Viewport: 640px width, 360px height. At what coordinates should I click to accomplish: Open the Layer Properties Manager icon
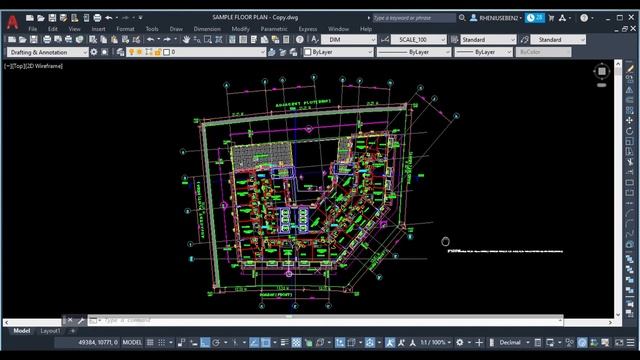(x=120, y=52)
